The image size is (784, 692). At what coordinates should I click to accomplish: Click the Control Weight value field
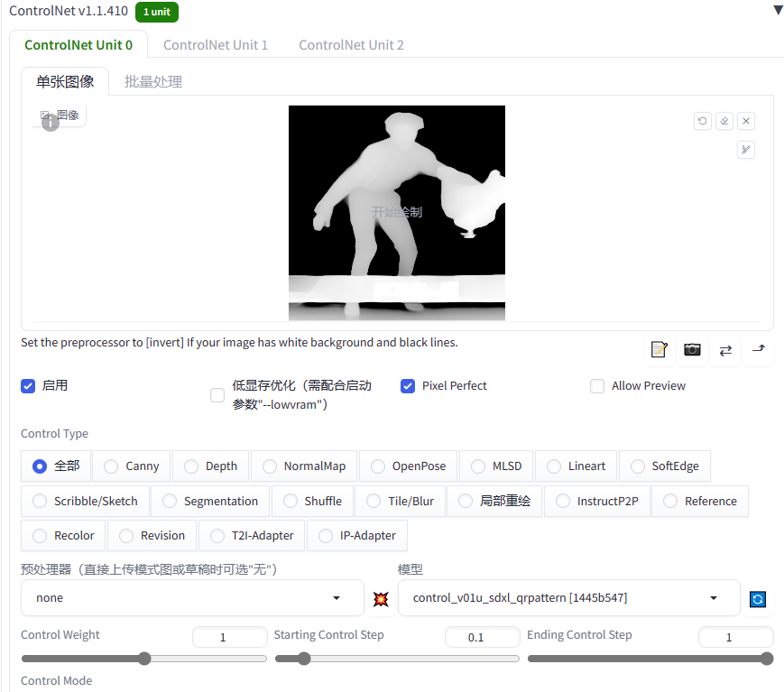tap(229, 638)
